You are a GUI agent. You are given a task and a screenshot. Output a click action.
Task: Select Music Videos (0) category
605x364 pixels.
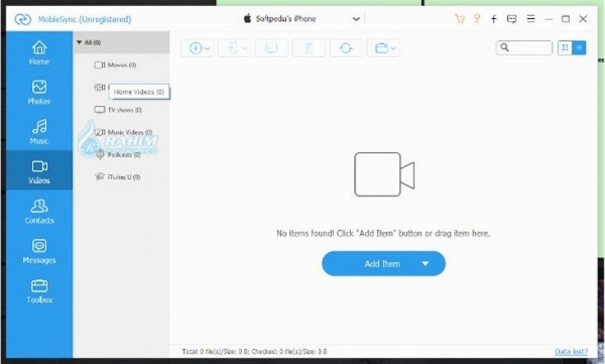click(124, 132)
